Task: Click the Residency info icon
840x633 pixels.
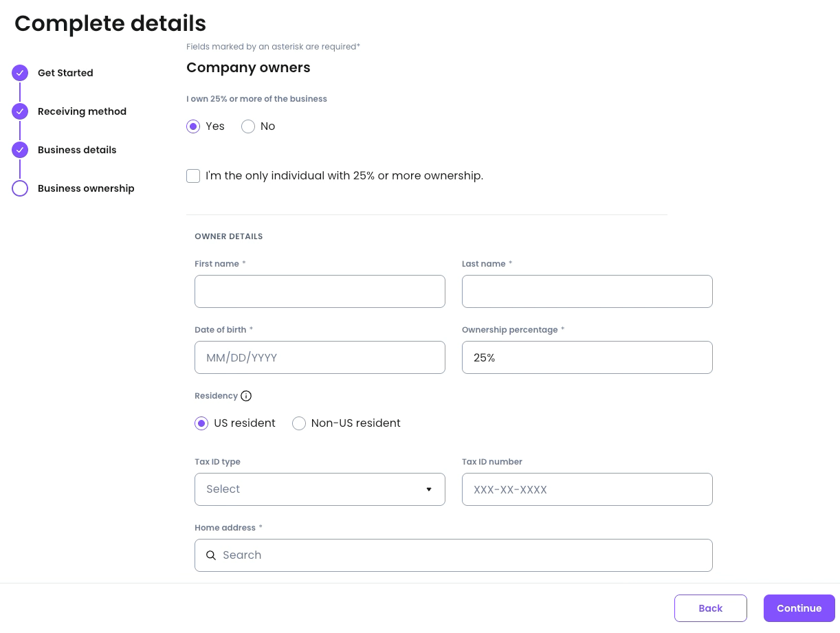Action: (x=246, y=396)
